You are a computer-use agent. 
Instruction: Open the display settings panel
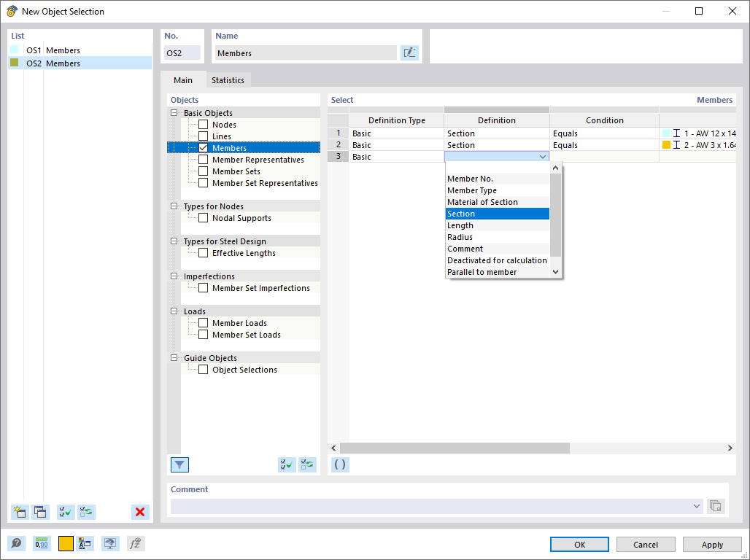(110, 543)
